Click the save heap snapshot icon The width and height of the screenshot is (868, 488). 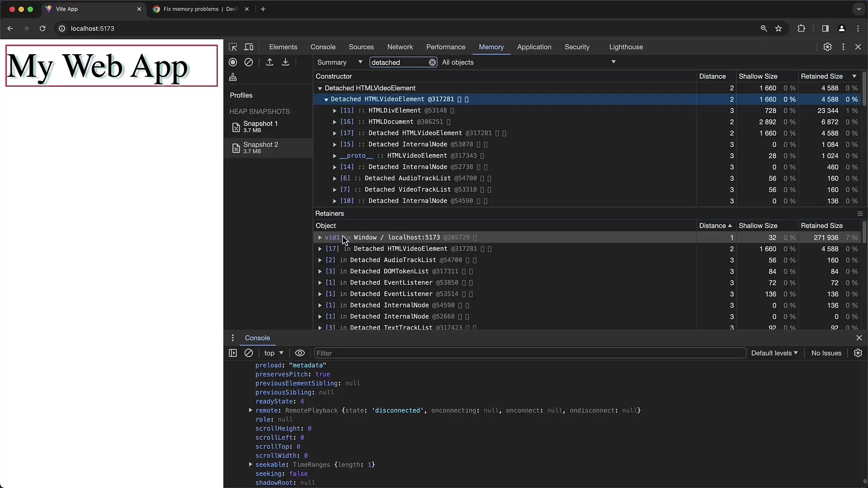coord(285,62)
